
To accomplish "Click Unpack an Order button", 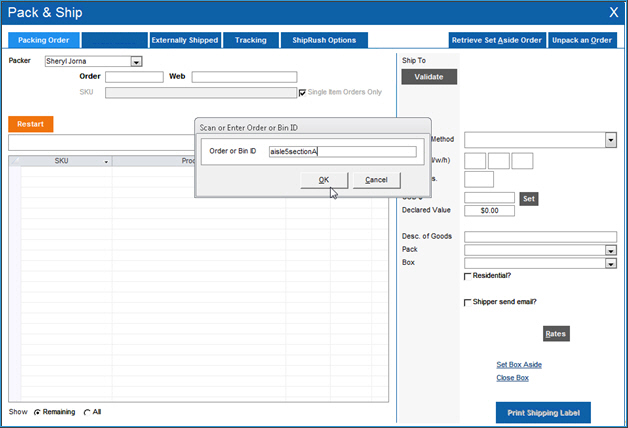I will 584,40.
